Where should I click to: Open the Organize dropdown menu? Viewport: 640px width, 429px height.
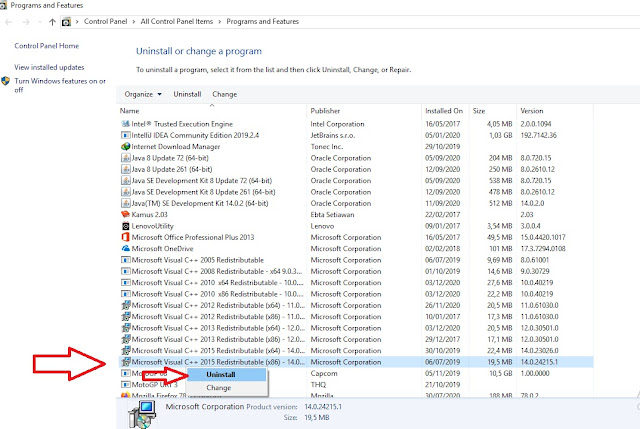[143, 94]
